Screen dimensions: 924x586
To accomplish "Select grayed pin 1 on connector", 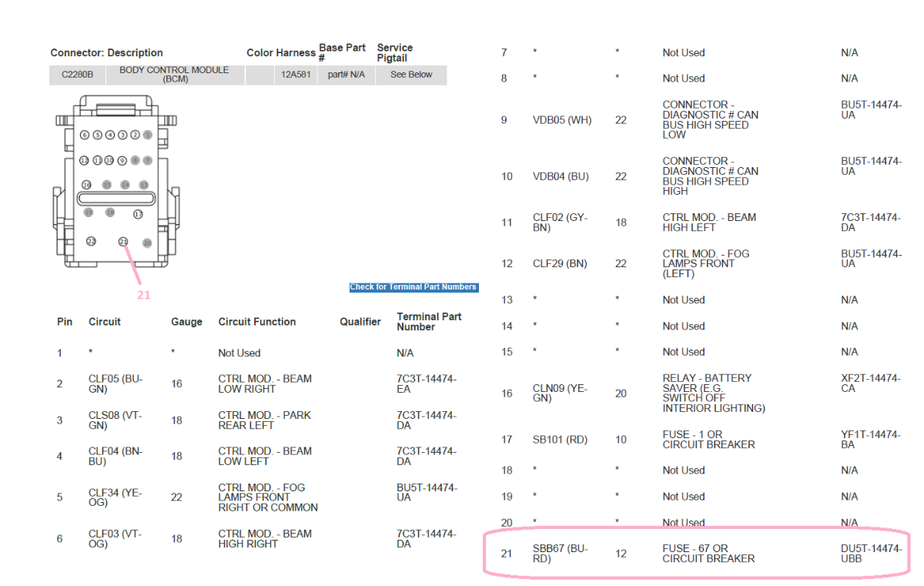I will tap(148, 135).
